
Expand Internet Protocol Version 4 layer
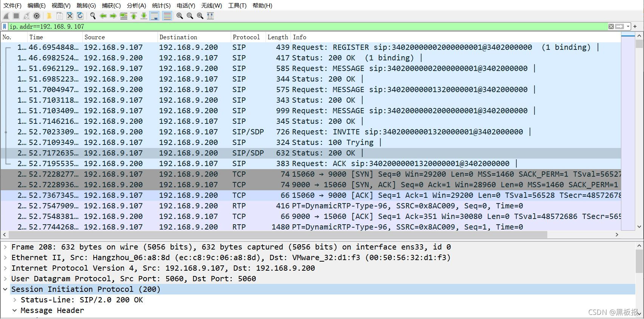5,268
